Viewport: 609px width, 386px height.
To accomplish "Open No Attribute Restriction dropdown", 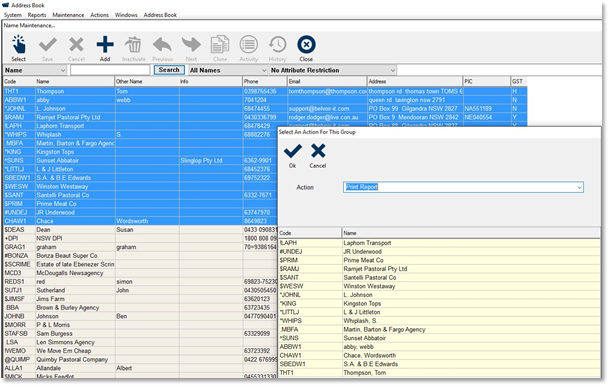I will point(393,70).
